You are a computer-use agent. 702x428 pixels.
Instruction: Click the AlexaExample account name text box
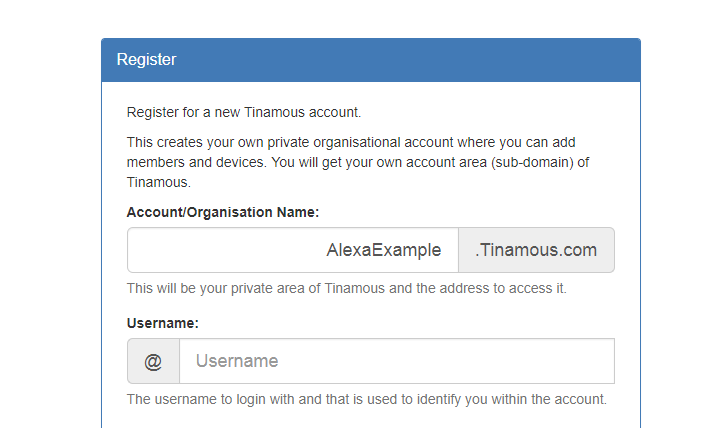pyautogui.click(x=292, y=250)
